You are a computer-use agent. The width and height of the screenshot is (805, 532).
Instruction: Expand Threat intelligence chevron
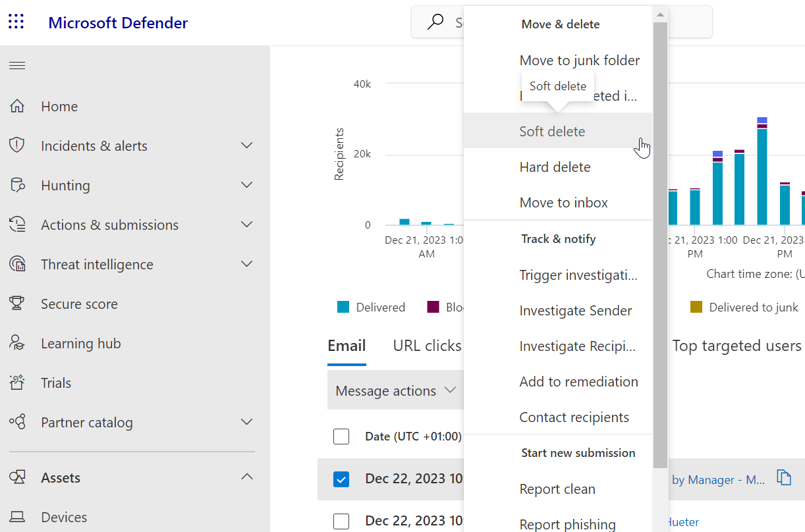247,264
